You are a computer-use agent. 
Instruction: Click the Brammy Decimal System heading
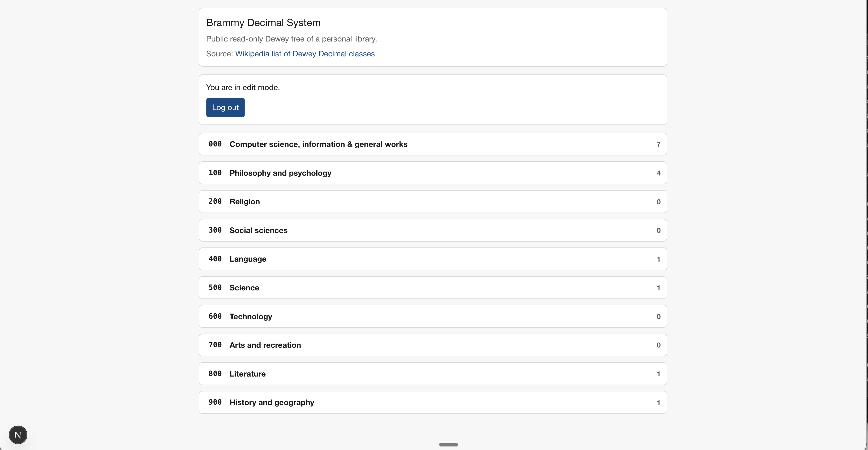point(263,22)
